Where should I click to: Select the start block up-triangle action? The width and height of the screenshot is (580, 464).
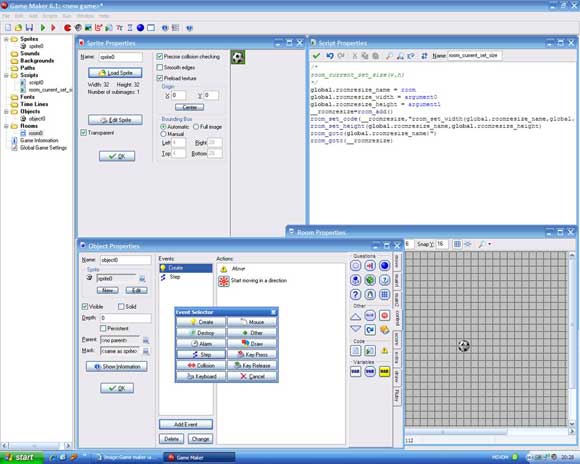click(355, 316)
